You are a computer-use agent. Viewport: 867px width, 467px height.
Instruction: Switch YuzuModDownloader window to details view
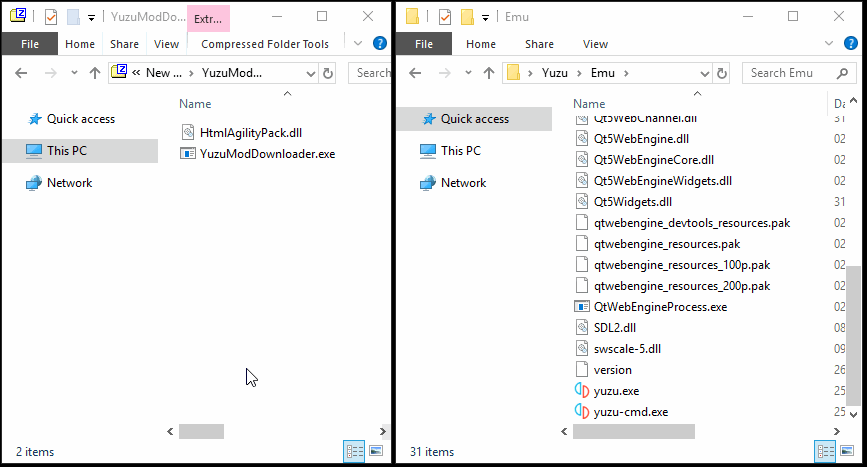click(354, 452)
